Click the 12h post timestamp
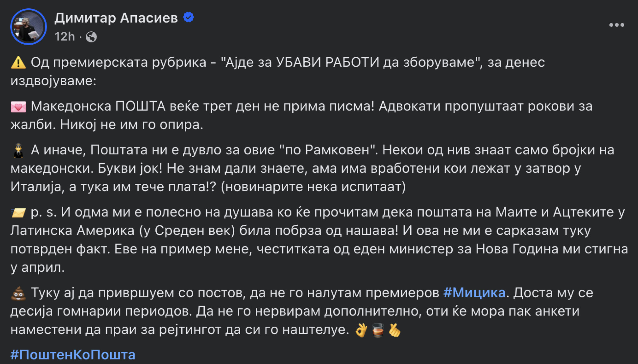 [65, 37]
